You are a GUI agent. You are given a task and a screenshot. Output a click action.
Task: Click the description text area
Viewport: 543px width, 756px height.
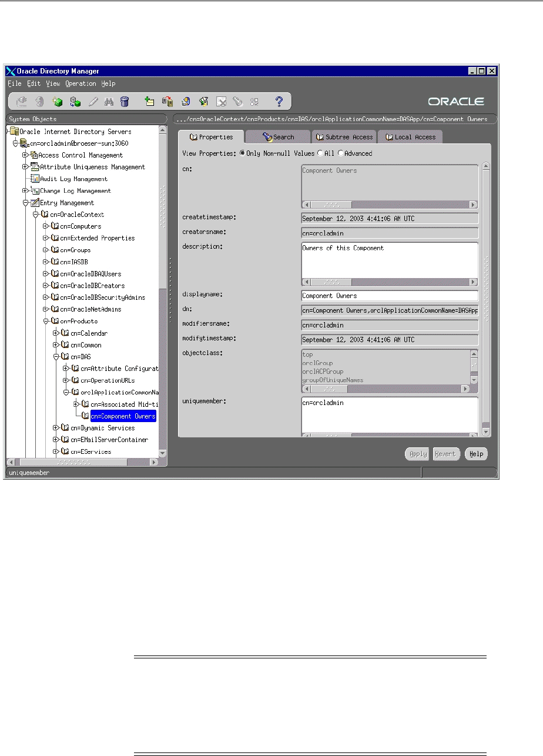coord(389,260)
